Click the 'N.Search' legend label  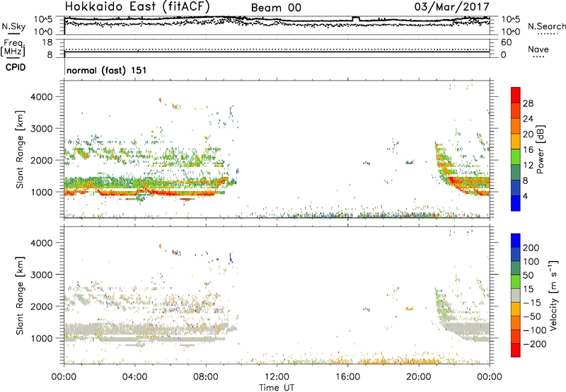pyautogui.click(x=546, y=26)
